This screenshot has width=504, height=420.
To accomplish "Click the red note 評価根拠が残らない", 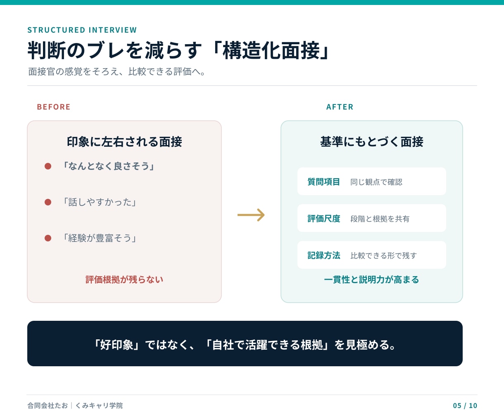I will coord(124,279).
